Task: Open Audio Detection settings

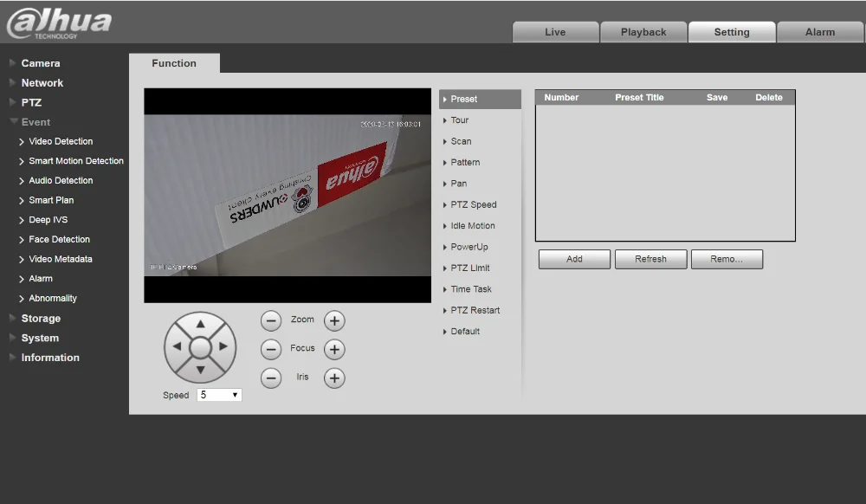Action: (61, 180)
